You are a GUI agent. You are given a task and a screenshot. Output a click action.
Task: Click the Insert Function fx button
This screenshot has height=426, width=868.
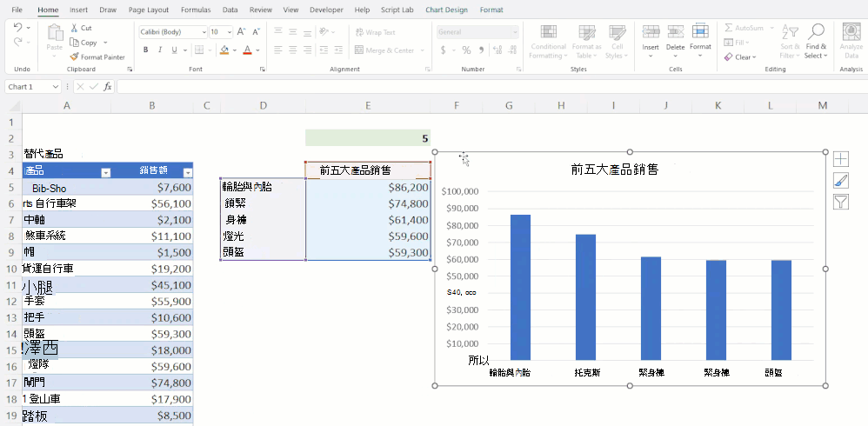coord(108,87)
